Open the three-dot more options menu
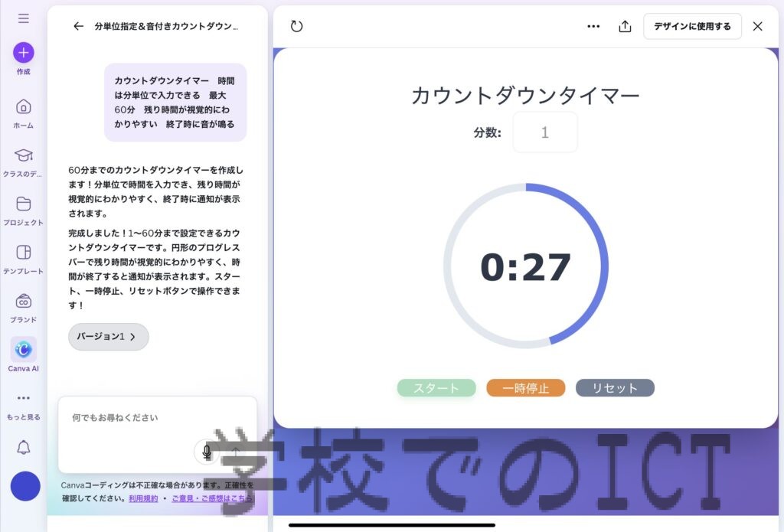Image resolution: width=784 pixels, height=532 pixels. (x=593, y=26)
